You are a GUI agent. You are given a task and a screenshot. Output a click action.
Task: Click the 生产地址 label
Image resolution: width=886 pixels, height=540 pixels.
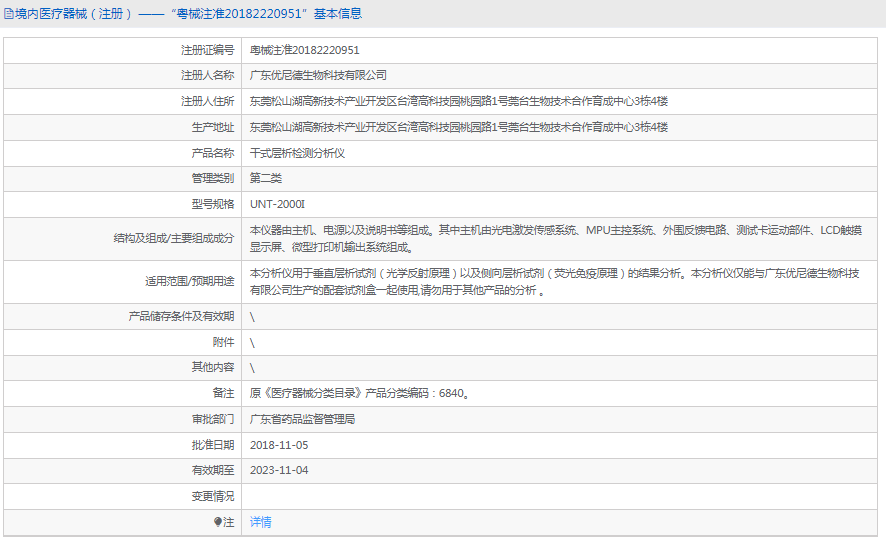(x=212, y=127)
